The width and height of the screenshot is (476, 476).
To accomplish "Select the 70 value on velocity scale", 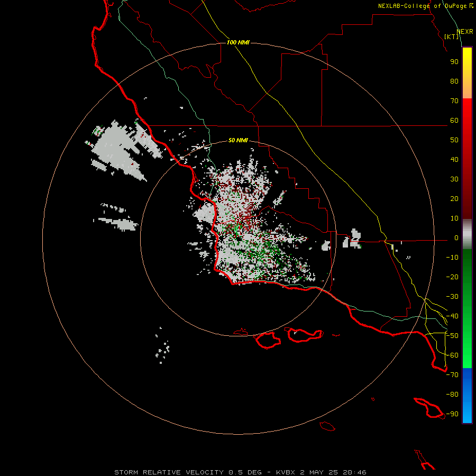I will (x=454, y=101).
